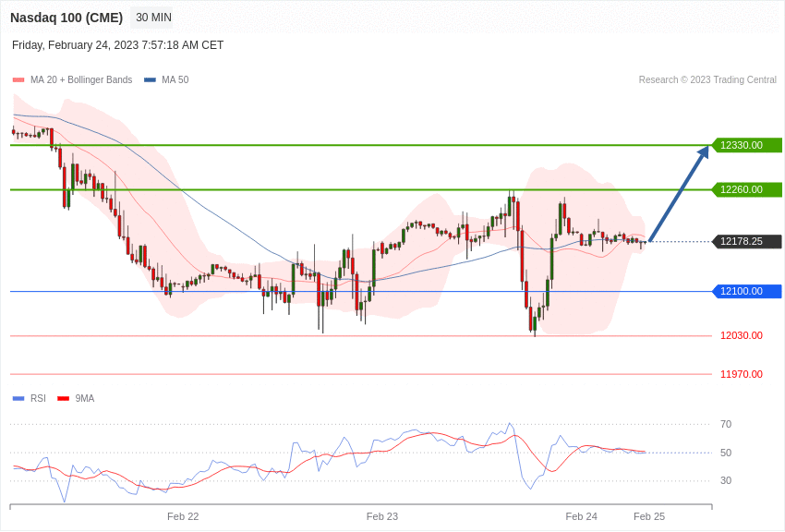
Task: Click the Research © 2023 Trading Central credit
Action: click(x=707, y=79)
